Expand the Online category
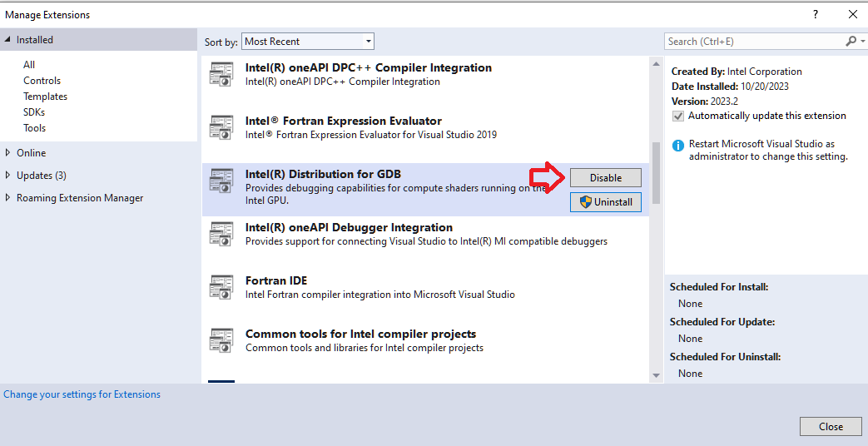The image size is (868, 446). 8,153
